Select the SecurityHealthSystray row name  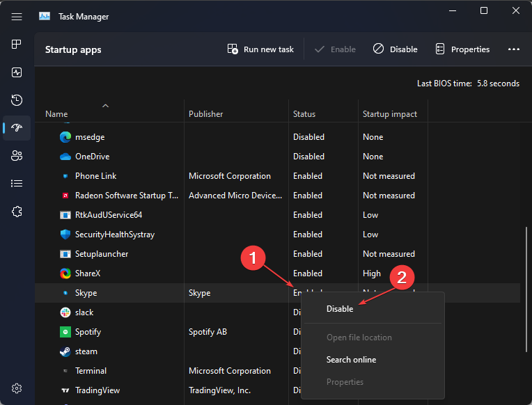point(115,235)
